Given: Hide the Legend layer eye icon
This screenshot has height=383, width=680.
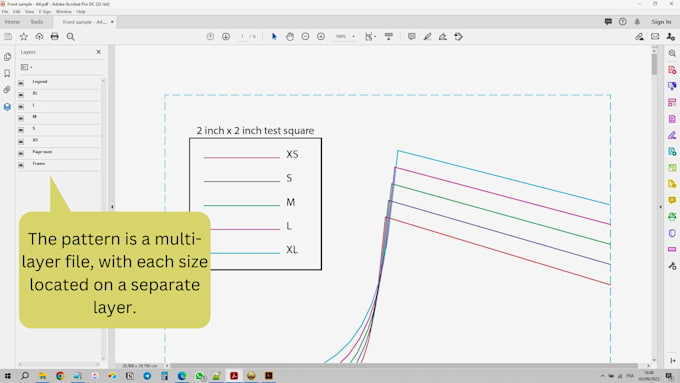Looking at the screenshot, I should point(21,82).
